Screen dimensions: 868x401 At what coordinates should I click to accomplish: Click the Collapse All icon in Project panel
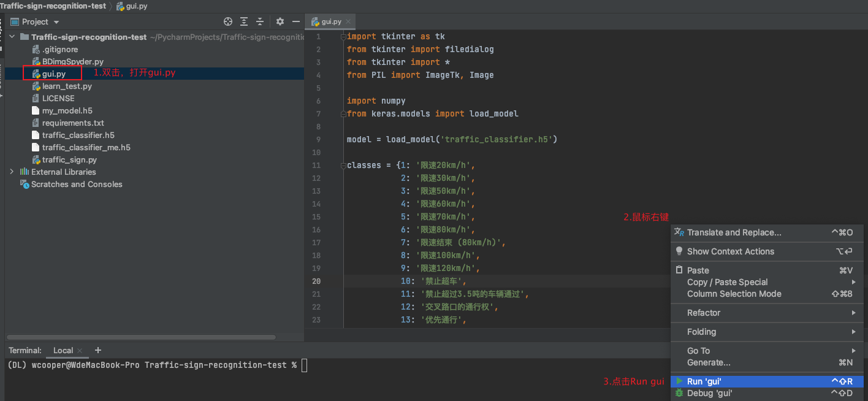point(260,21)
